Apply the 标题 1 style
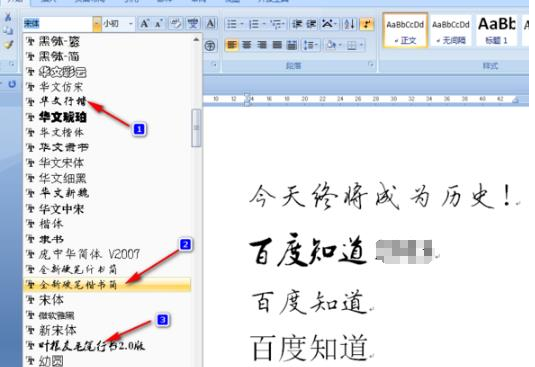Viewport: 535px width, 367px height. 496,30
